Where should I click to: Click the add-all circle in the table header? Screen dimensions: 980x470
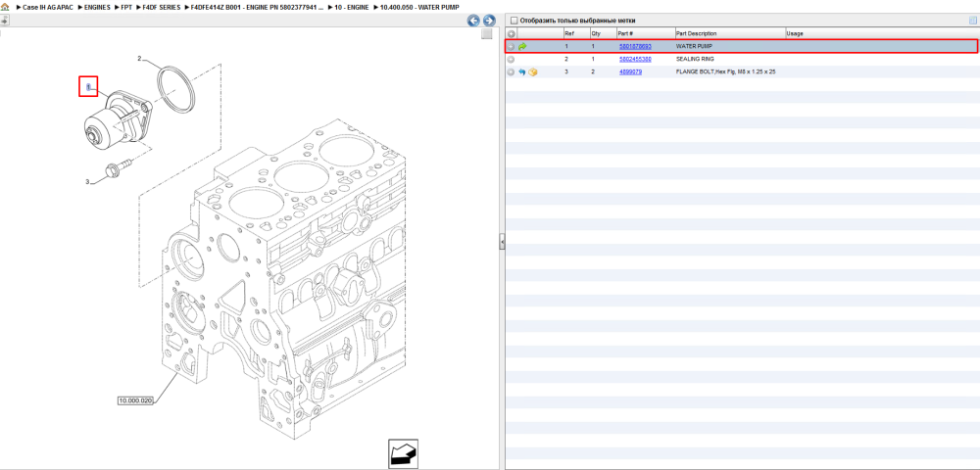[512, 33]
